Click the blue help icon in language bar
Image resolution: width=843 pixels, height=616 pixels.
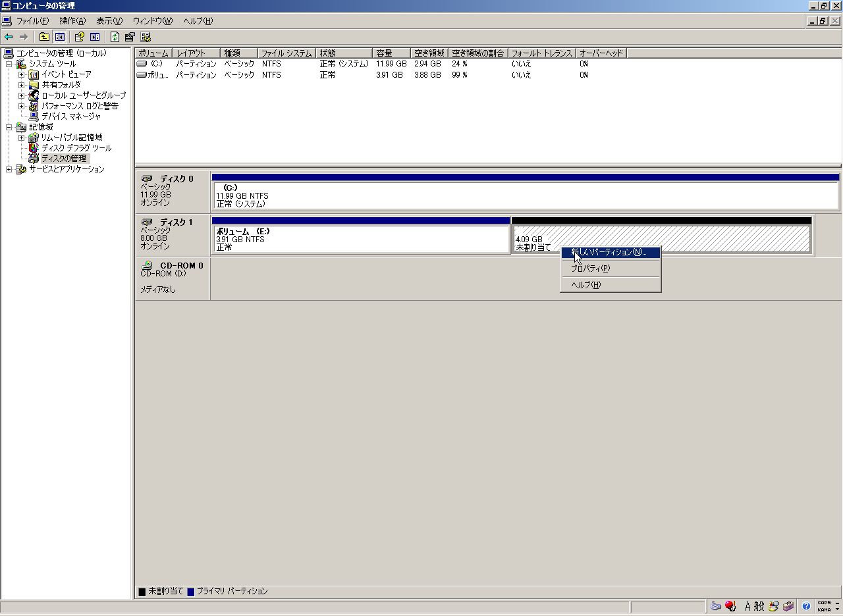tap(805, 606)
